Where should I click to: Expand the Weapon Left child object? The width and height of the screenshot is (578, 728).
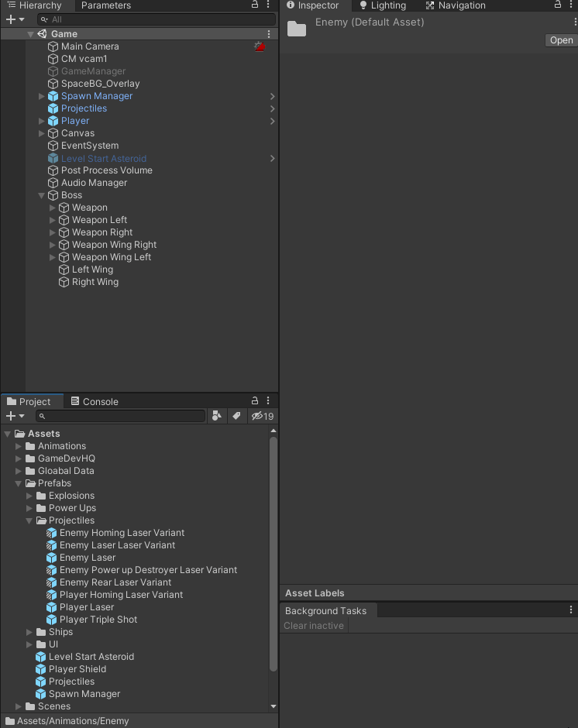click(x=53, y=220)
